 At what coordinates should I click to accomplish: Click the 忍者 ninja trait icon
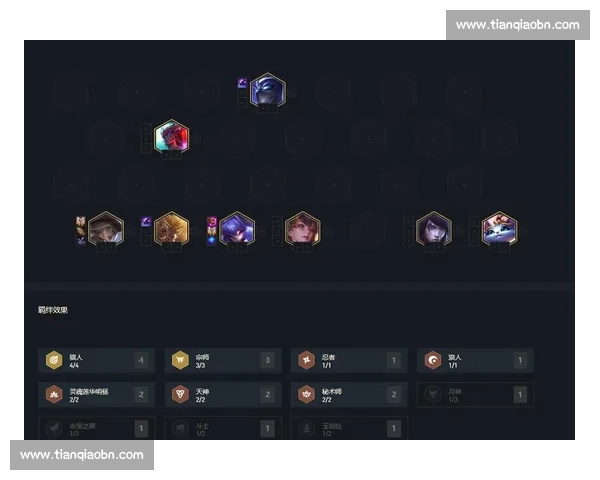pos(307,360)
